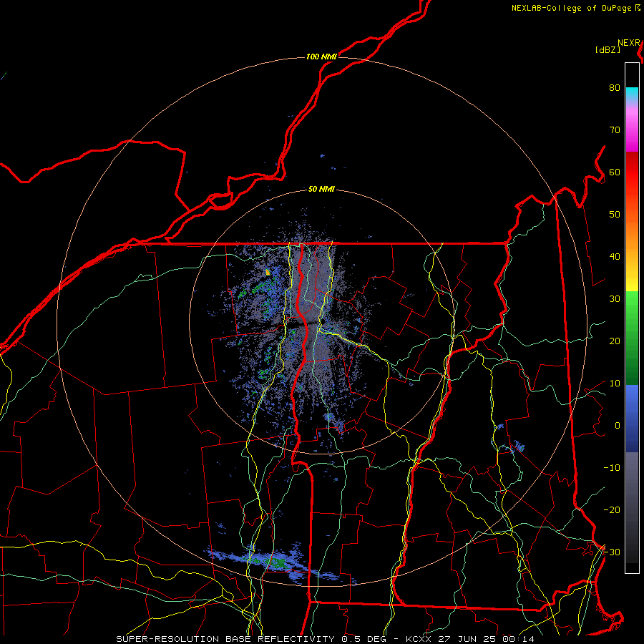Click the 10 value on dBZ scale

pyautogui.click(x=615, y=384)
